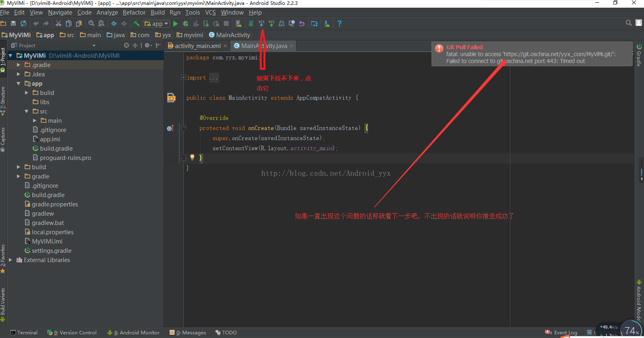Open Project panel gear settings
The image size is (644, 338).
[x=148, y=45]
